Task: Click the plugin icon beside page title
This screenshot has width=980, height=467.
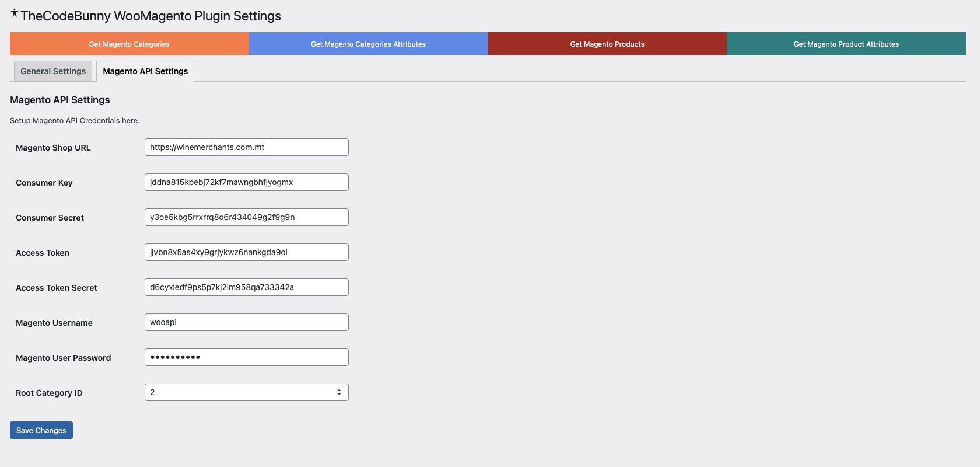Action: [15, 13]
